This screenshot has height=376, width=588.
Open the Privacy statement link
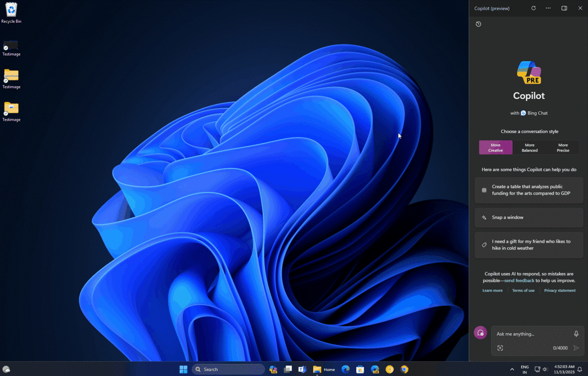[560, 291]
